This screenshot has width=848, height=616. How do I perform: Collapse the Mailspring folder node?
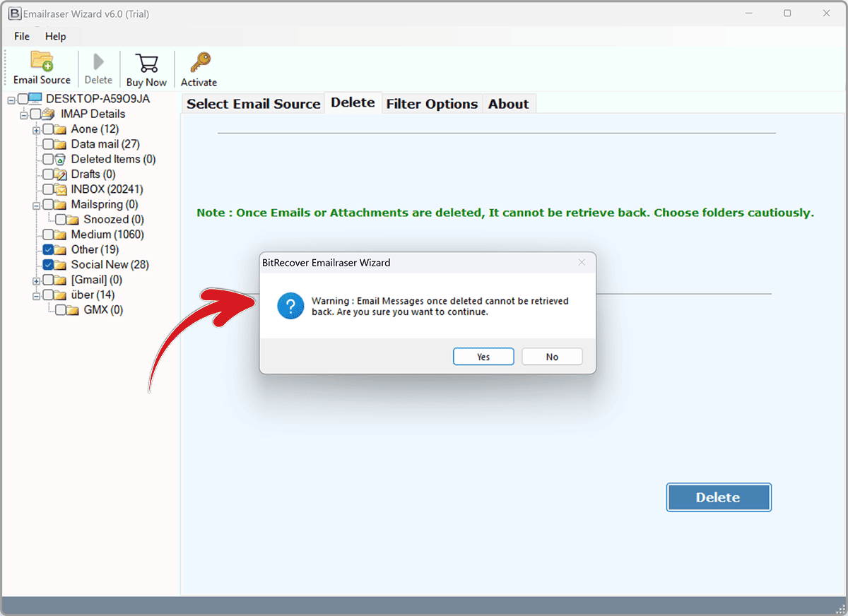pos(37,205)
